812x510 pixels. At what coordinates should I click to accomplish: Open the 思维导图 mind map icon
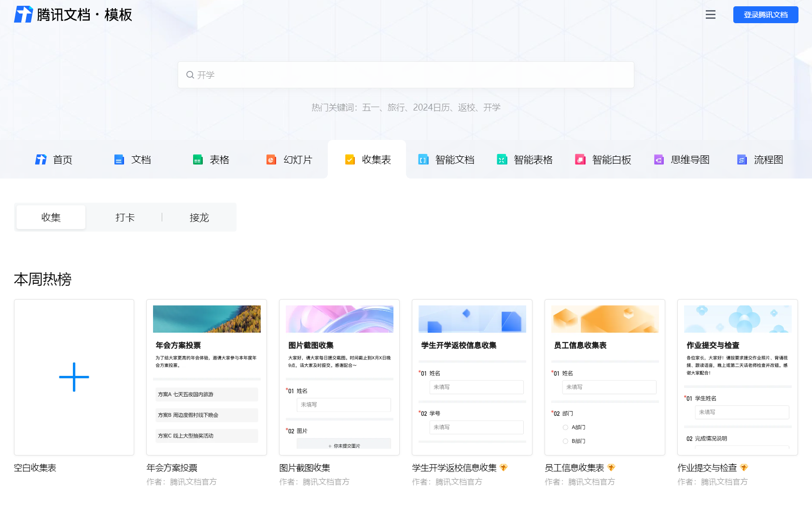pyautogui.click(x=658, y=159)
